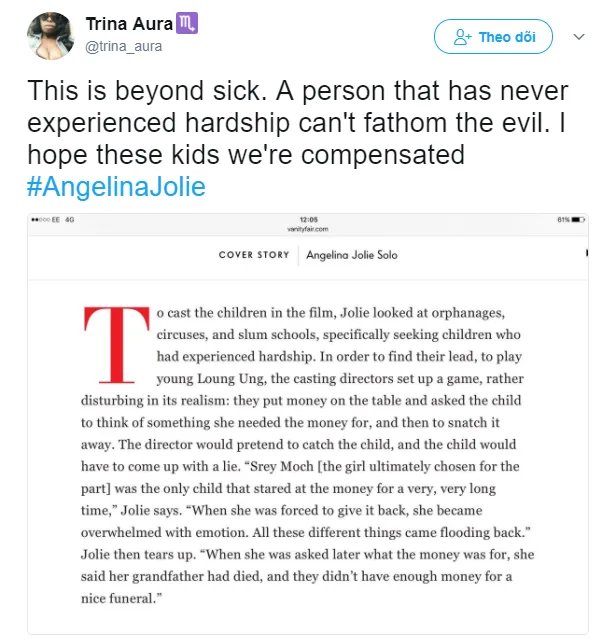The width and height of the screenshot is (616, 644).
Task: Select the COVER STORY label
Action: [254, 255]
